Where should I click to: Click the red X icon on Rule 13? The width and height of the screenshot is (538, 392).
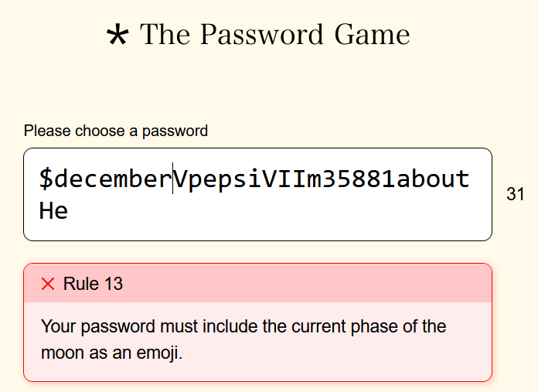pos(48,284)
